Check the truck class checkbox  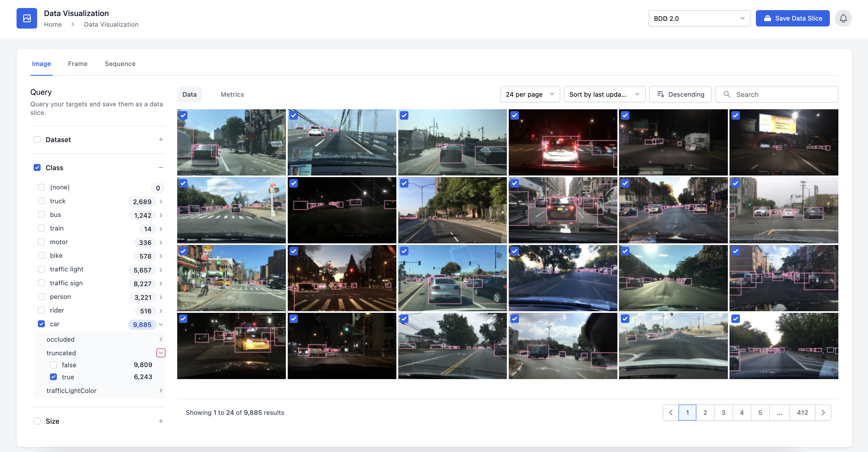tap(41, 201)
